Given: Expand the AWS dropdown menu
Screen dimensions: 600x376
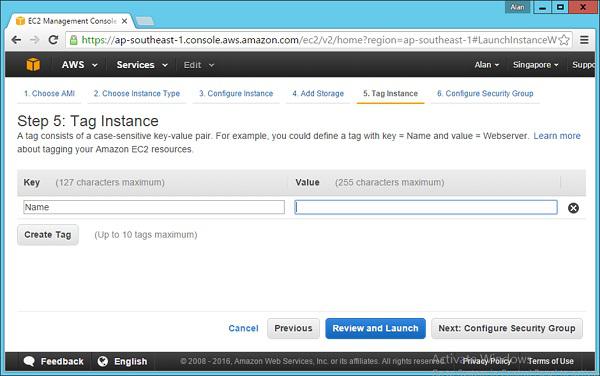Looking at the screenshot, I should click(x=80, y=65).
